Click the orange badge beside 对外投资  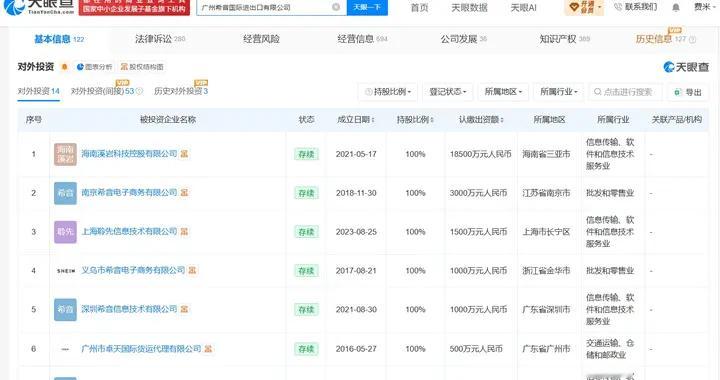tap(65, 67)
